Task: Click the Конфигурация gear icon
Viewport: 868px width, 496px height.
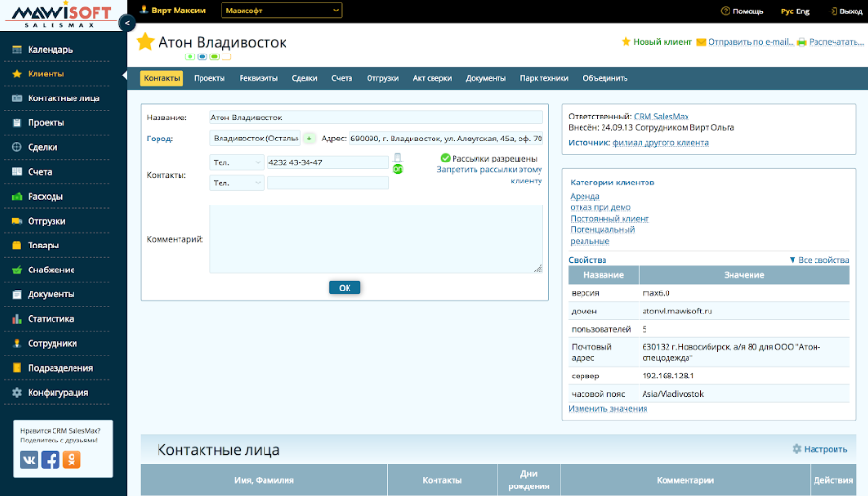Action: (x=17, y=393)
